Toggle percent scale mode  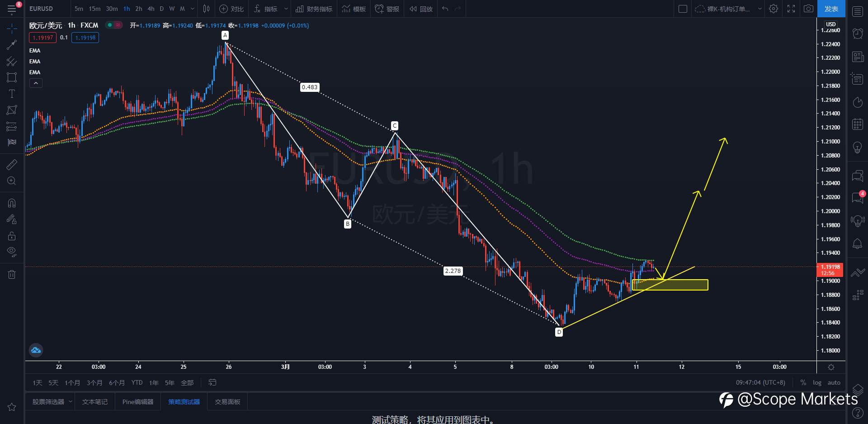click(x=803, y=383)
